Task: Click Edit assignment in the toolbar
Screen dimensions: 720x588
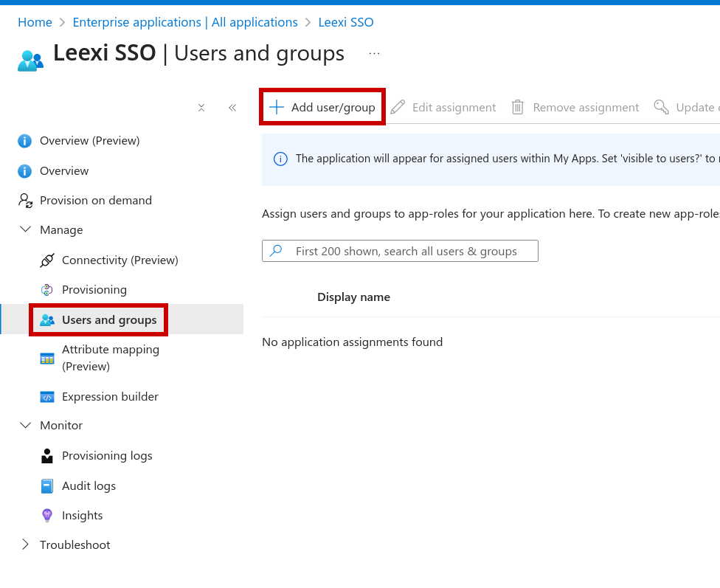Action: click(443, 107)
